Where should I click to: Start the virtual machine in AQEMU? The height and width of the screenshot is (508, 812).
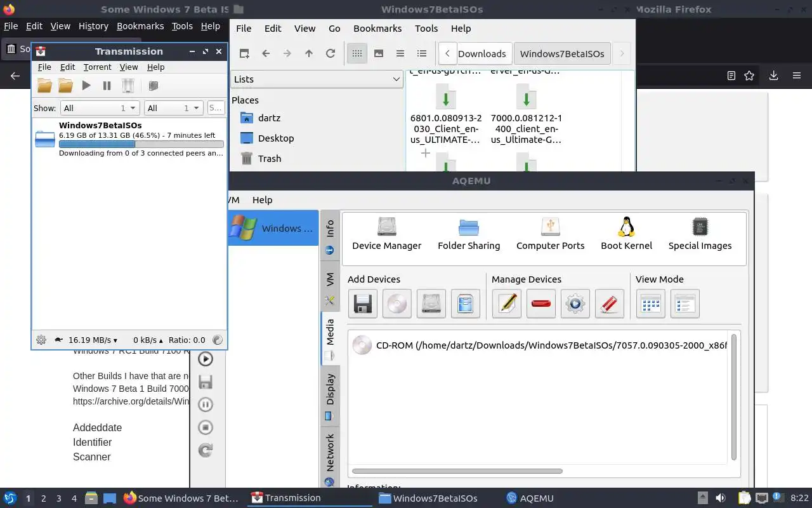(x=206, y=359)
